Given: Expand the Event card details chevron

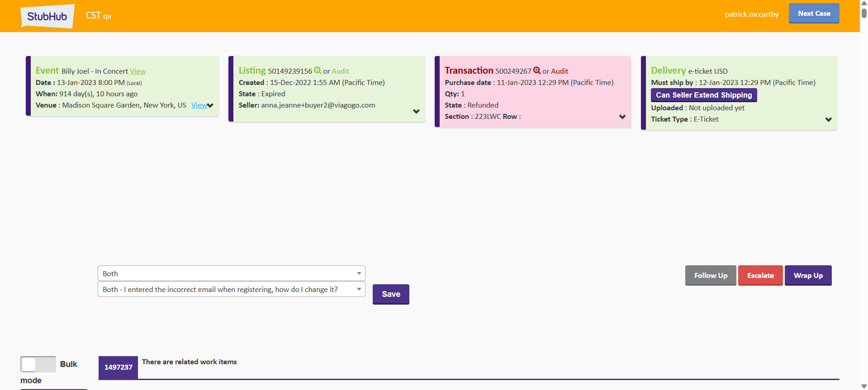Looking at the screenshot, I should point(210,106).
